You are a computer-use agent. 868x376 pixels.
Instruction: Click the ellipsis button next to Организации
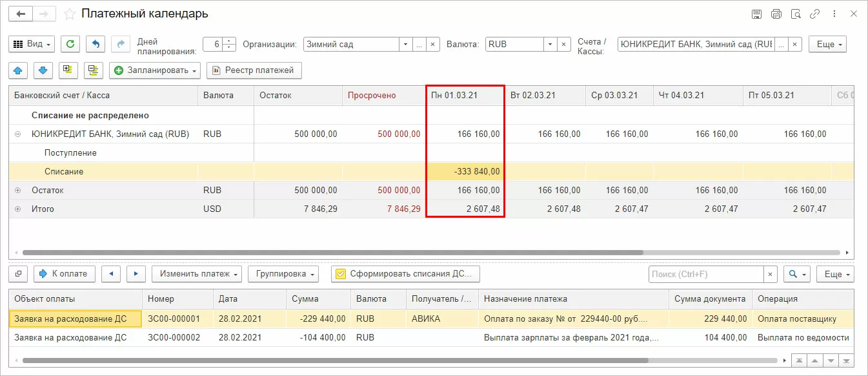pos(419,44)
